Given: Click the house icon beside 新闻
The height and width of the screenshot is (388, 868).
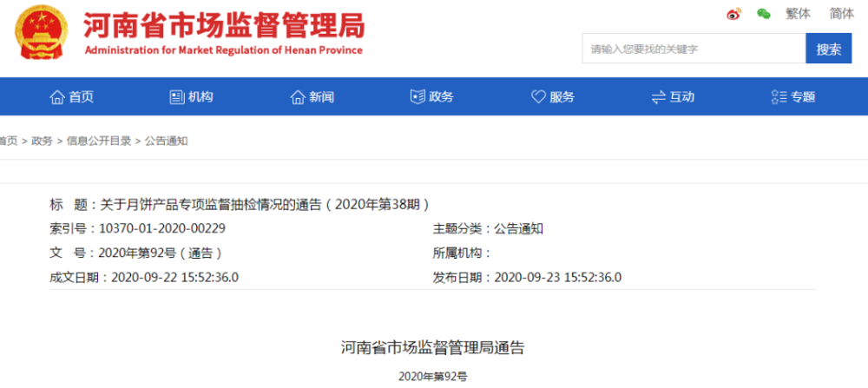Looking at the screenshot, I should [x=298, y=97].
